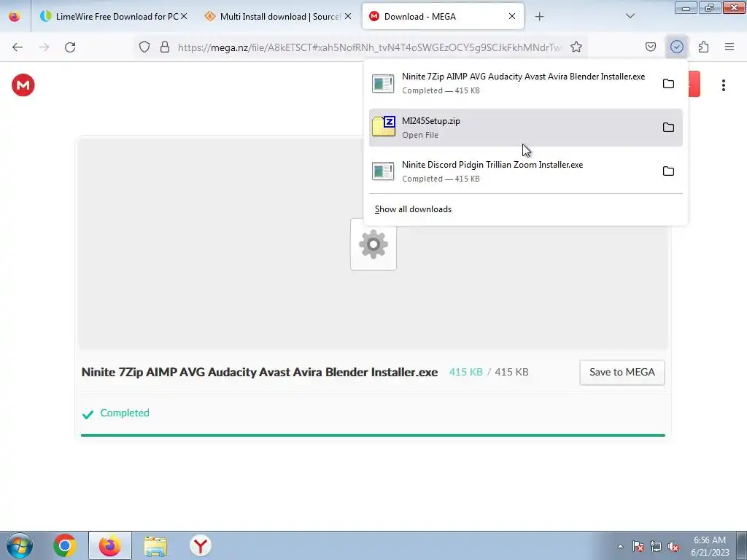Launch Yandex browser from taskbar
747x560 pixels.
pyautogui.click(x=201, y=545)
